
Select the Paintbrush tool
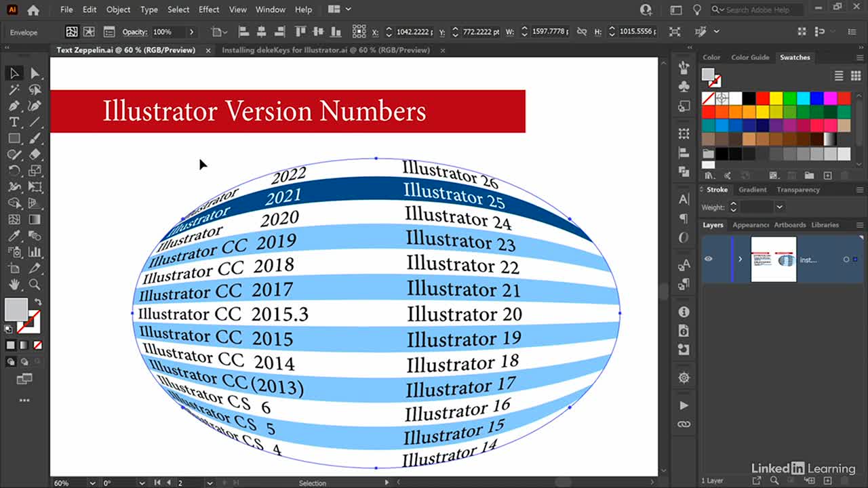pyautogui.click(x=35, y=138)
